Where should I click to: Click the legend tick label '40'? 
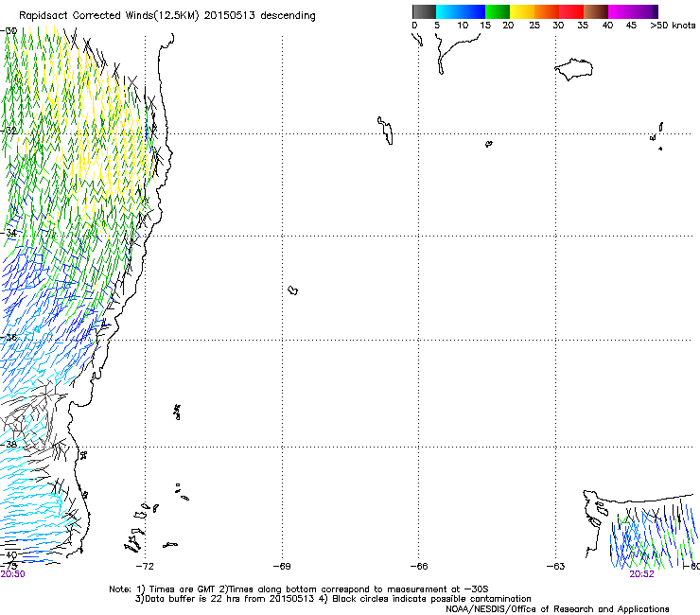click(607, 26)
